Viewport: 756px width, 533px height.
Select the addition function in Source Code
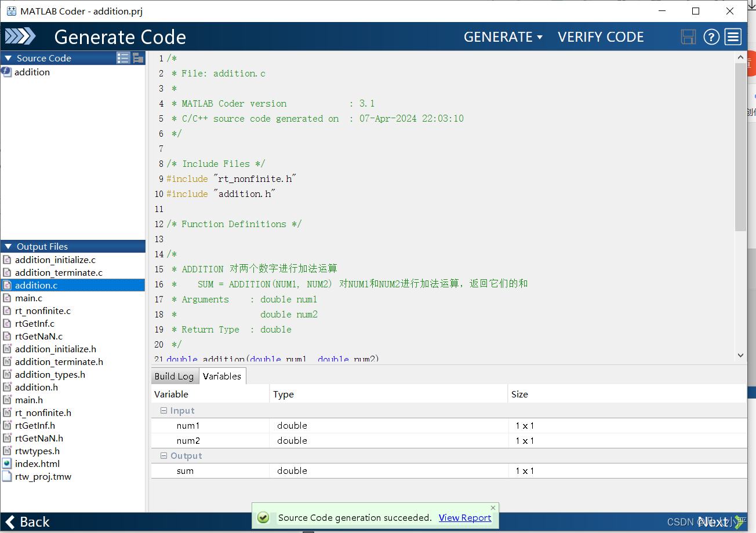pos(32,72)
